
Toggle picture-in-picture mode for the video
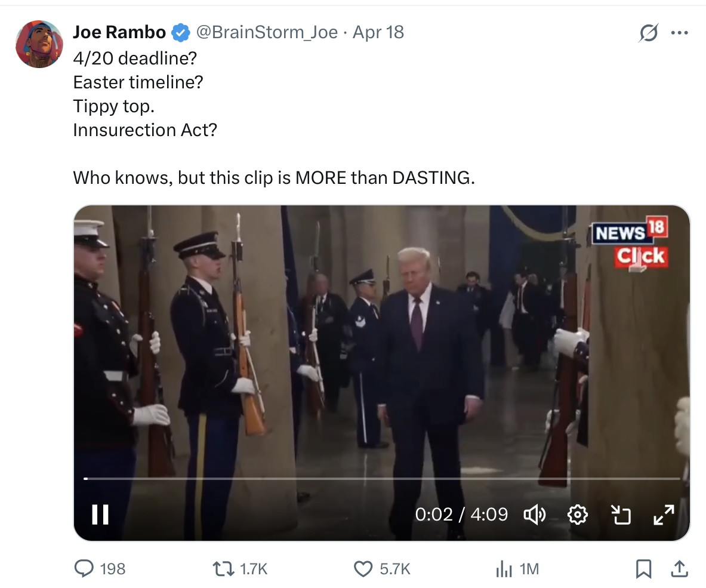point(621,514)
